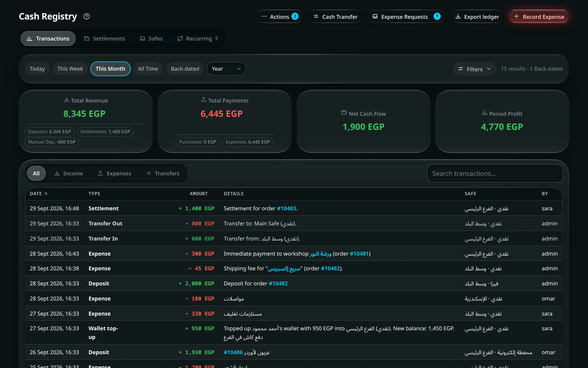Click the Total Payments upload icon
The image size is (588, 368).
click(x=203, y=100)
